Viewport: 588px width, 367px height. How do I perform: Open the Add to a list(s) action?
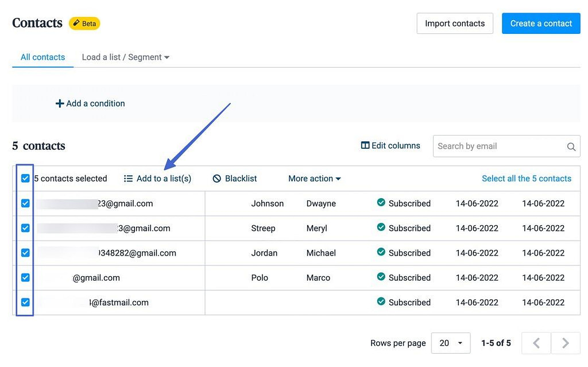[x=157, y=178]
